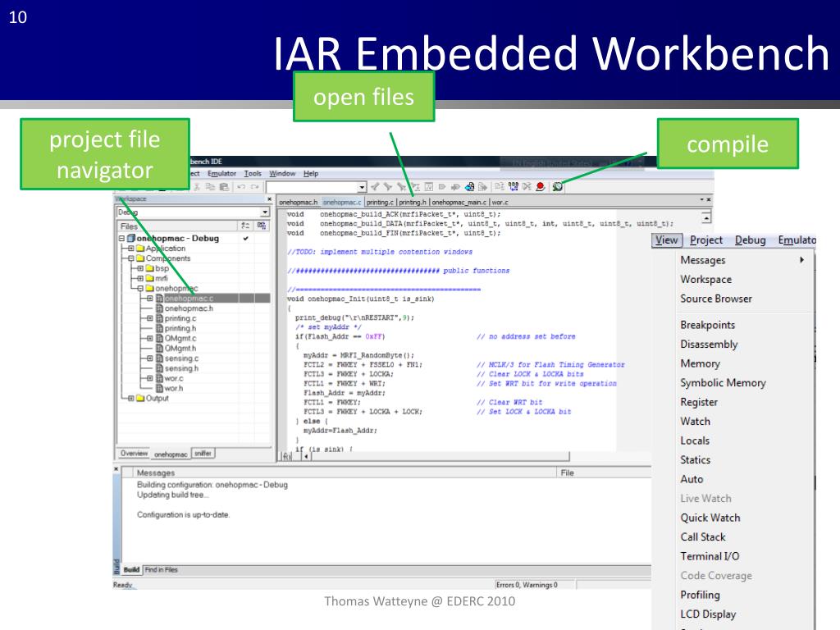Click the green Download and Debug icon
This screenshot has height=630, width=840.
[x=558, y=186]
